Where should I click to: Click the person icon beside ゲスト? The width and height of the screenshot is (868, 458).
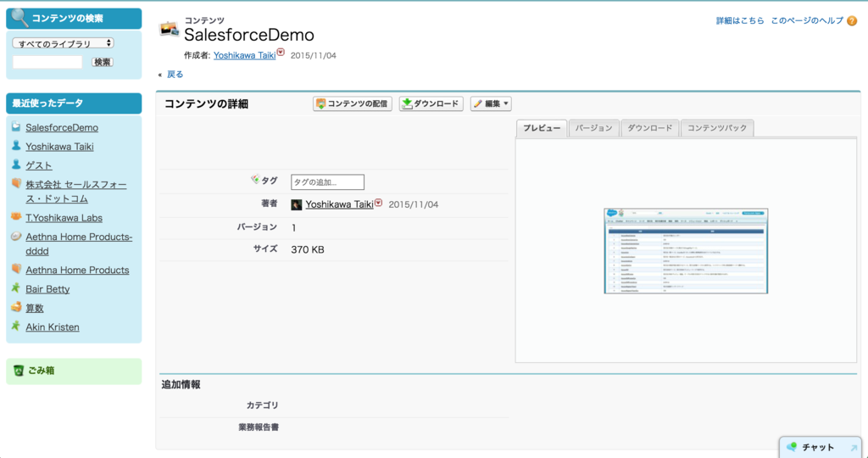click(x=16, y=165)
